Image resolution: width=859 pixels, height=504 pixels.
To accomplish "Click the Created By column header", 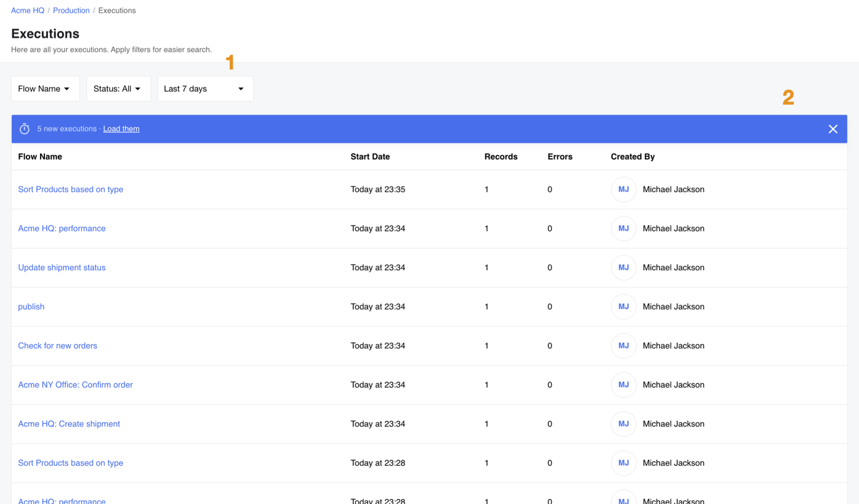I will [632, 157].
